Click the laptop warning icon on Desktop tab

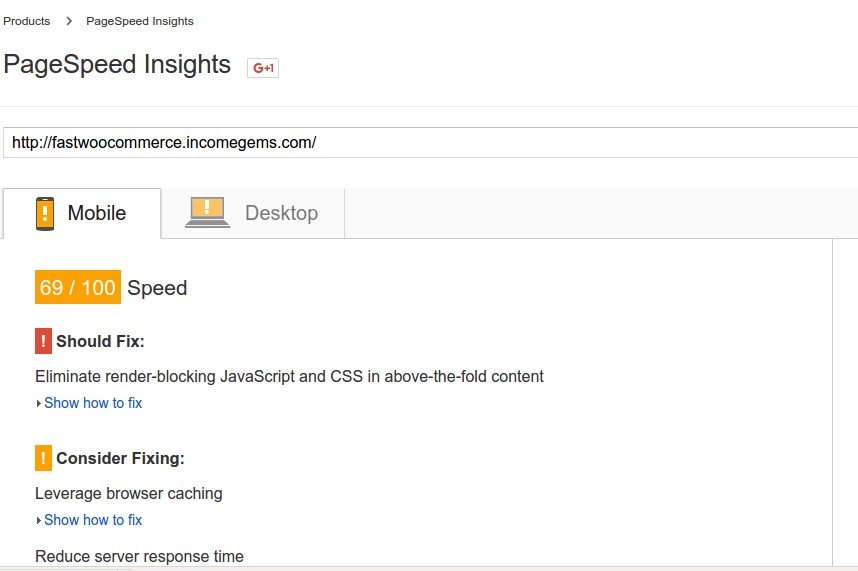click(x=207, y=212)
